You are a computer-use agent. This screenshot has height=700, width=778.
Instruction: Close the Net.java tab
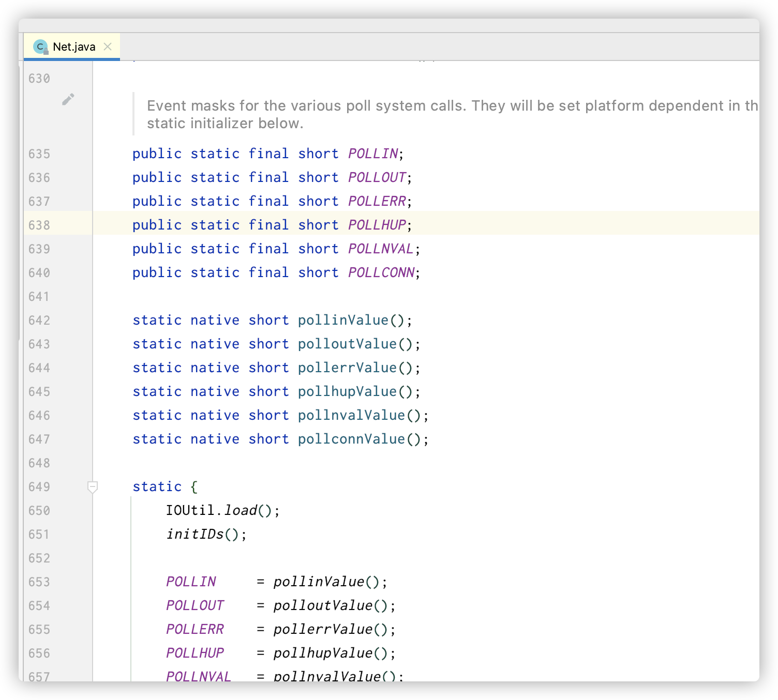point(108,47)
